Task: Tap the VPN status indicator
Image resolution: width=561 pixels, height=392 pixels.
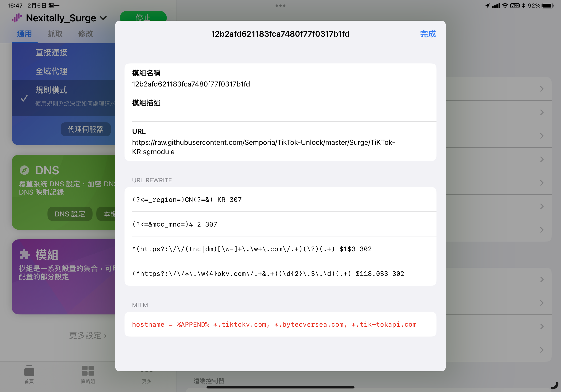Action: 515,6
